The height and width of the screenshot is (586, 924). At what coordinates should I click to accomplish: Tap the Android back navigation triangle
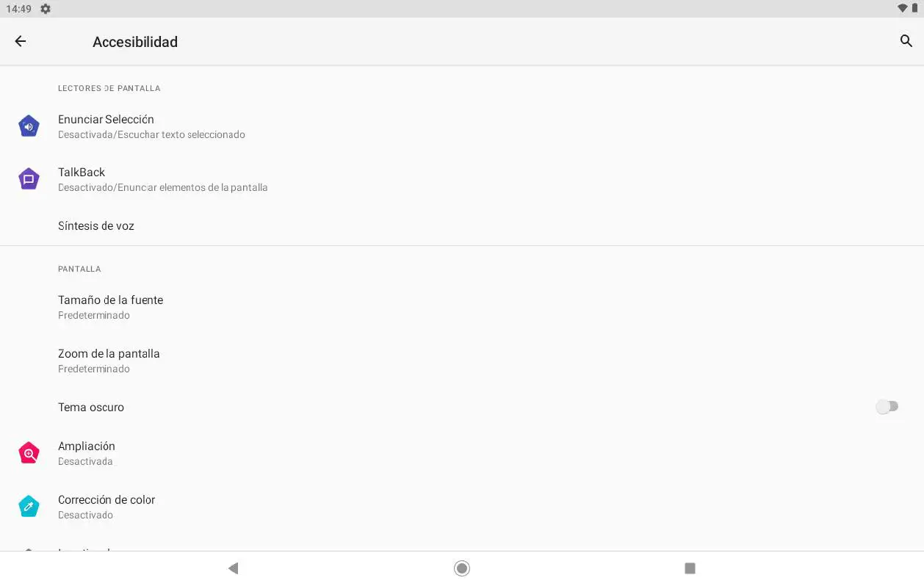pyautogui.click(x=233, y=568)
